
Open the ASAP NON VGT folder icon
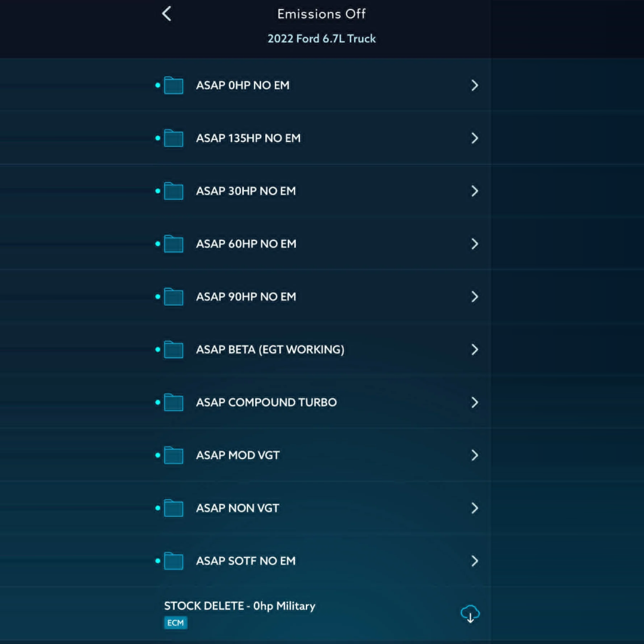pyautogui.click(x=174, y=508)
